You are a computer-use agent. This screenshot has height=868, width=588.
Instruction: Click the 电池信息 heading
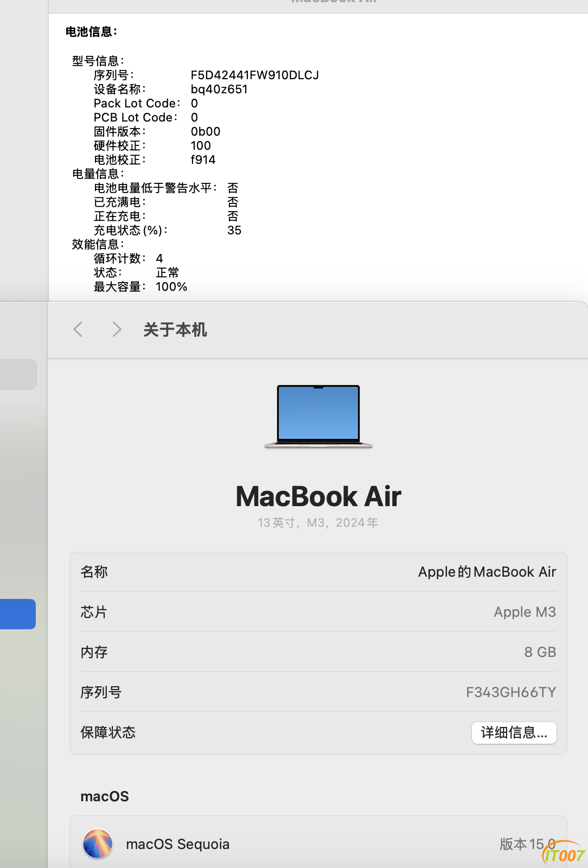pyautogui.click(x=91, y=31)
